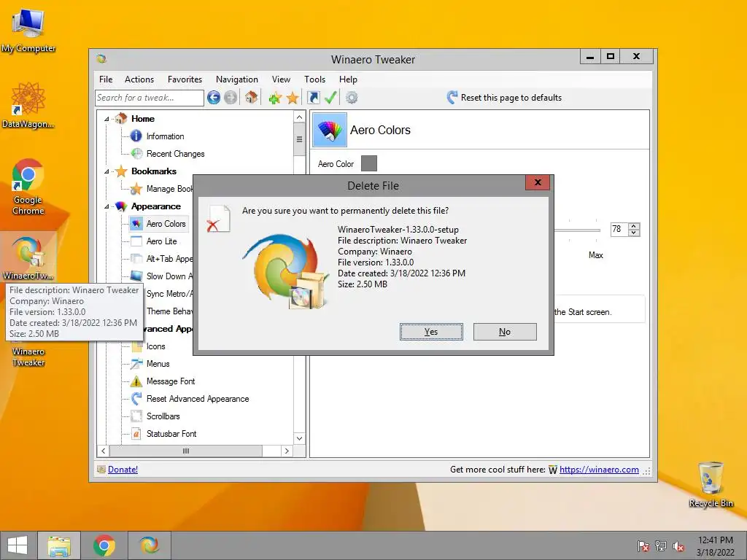
Task: Cancel deletion with the No button
Action: [505, 332]
